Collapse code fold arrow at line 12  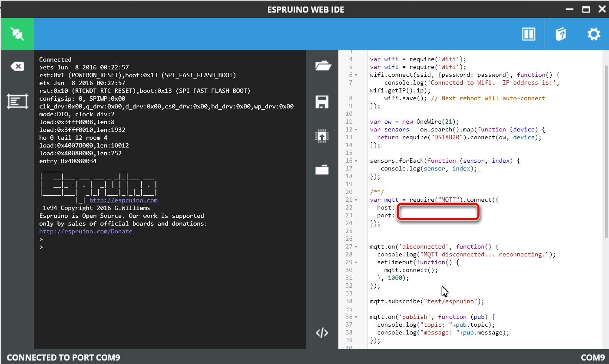tap(356, 130)
